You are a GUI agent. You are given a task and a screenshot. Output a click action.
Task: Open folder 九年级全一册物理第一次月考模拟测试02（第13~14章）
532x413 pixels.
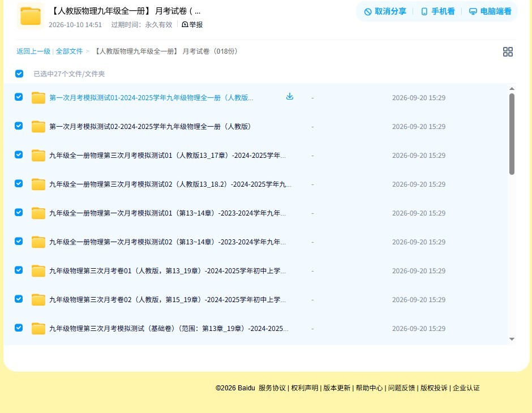(x=168, y=242)
